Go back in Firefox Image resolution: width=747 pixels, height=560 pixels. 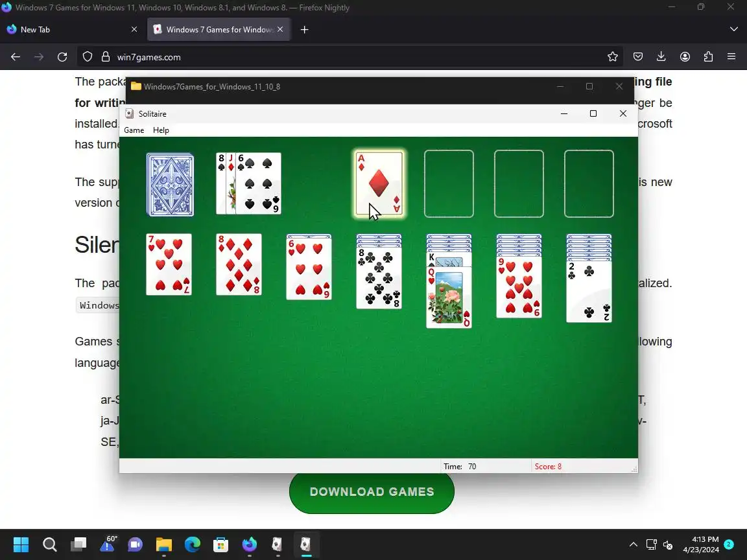tap(16, 57)
